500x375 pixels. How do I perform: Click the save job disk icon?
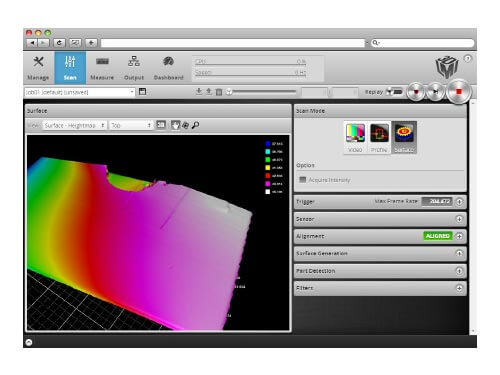[142, 92]
